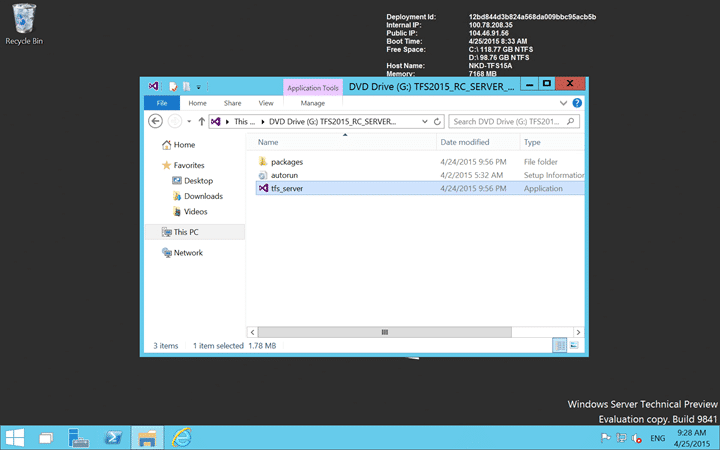Image resolution: width=720 pixels, height=450 pixels.
Task: Go back with the Back arrow button
Action: click(x=156, y=121)
